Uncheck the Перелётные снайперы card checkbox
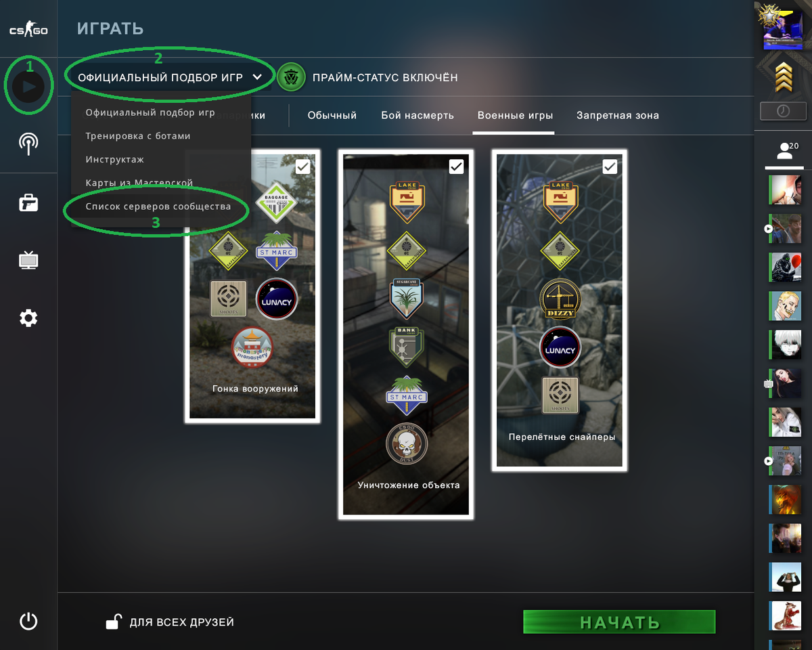The width and height of the screenshot is (812, 650). 610,167
